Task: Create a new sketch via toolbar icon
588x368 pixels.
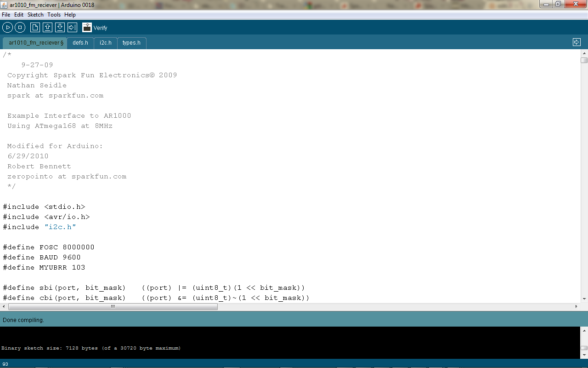Action: click(35, 27)
